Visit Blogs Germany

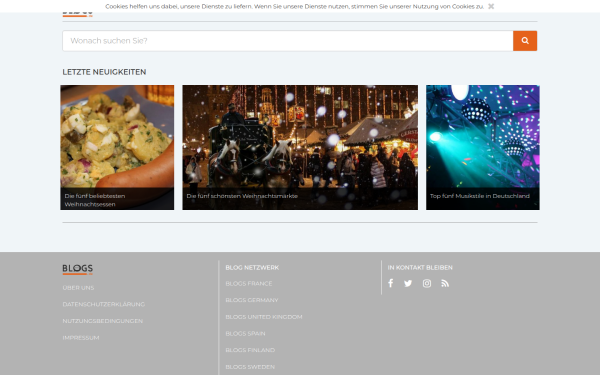click(x=252, y=300)
